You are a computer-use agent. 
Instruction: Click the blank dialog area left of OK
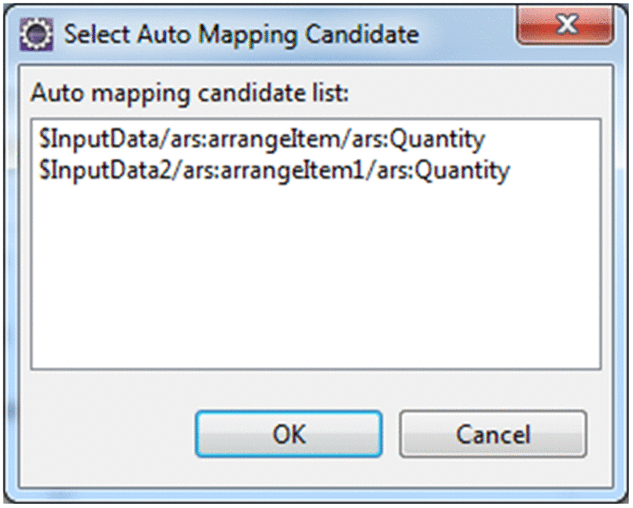[110, 435]
